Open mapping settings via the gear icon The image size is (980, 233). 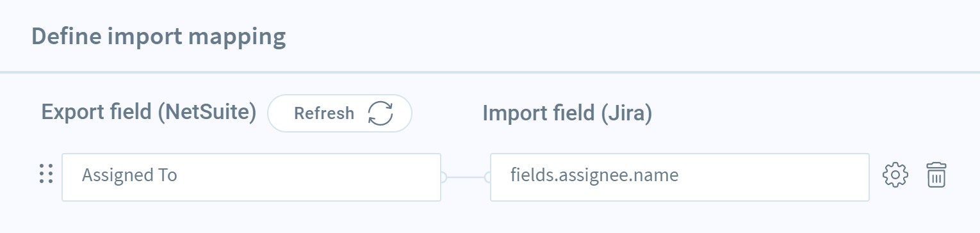(x=895, y=175)
